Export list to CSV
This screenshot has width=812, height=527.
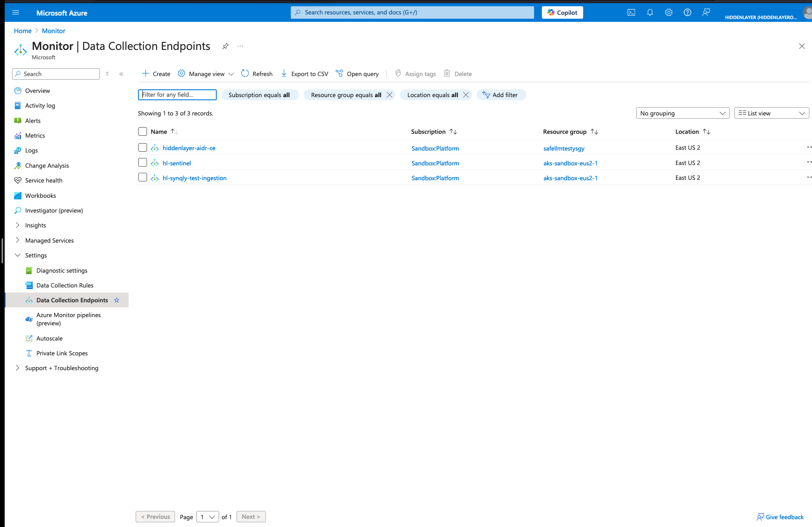[304, 74]
